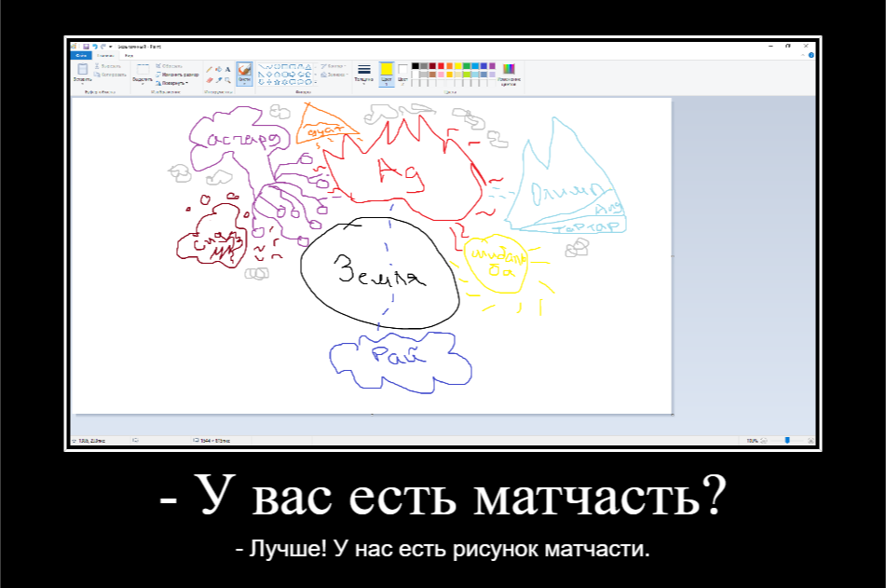Click the canvas right-edge resize handle
886x588 pixels.
coord(673,256)
